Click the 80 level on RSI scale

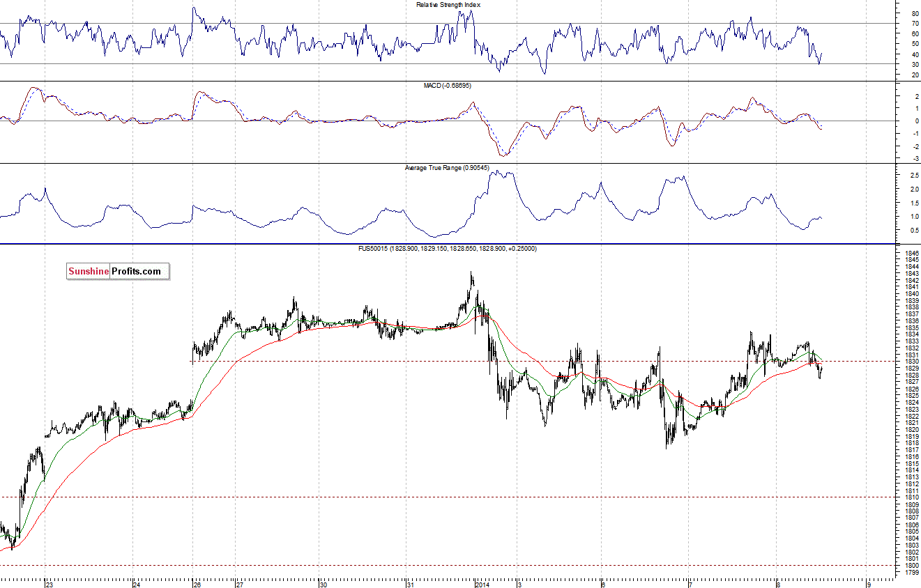point(914,13)
